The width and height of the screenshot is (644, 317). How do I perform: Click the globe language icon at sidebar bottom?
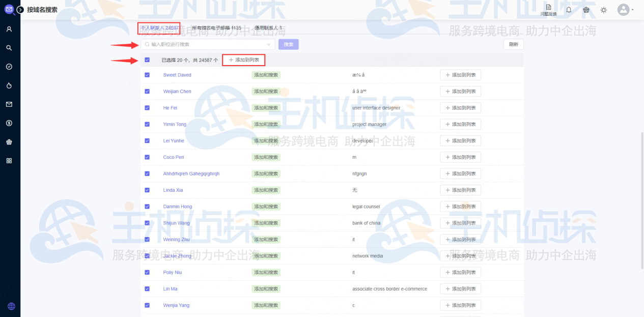coord(11,306)
